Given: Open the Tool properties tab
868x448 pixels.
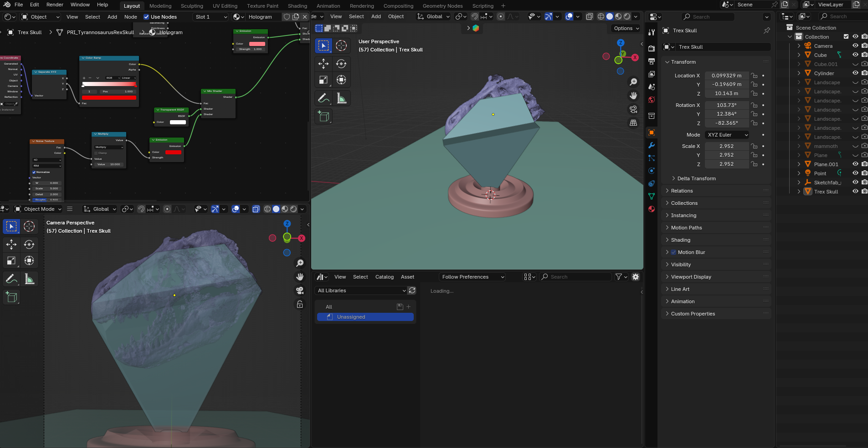Looking at the screenshot, I should [x=652, y=32].
